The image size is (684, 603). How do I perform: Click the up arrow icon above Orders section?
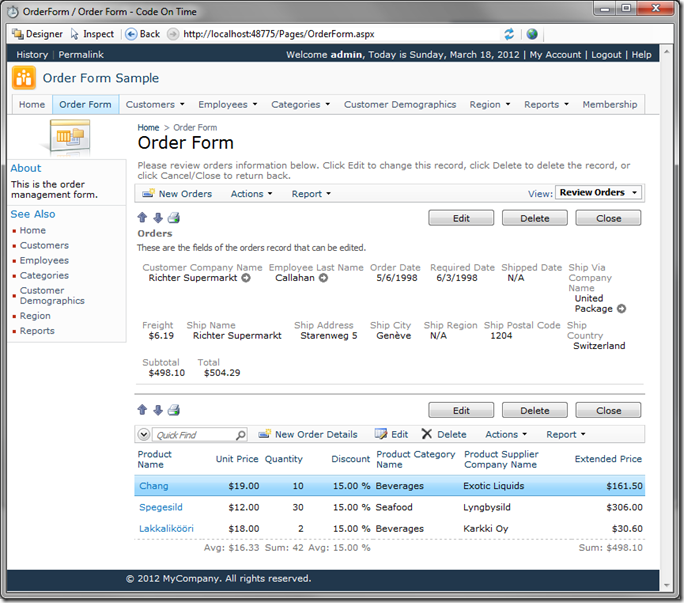(142, 218)
